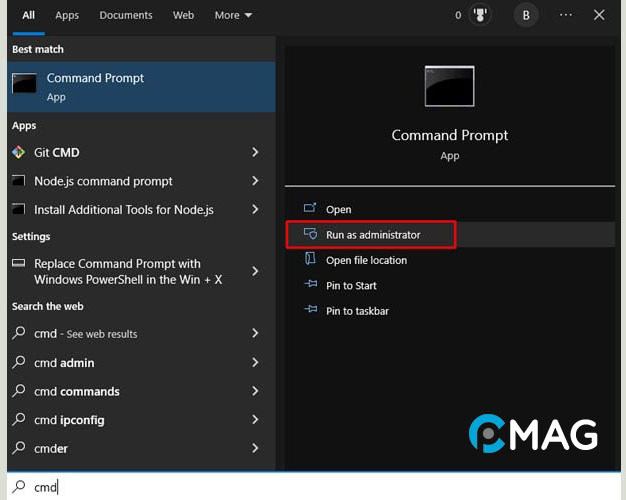Expand the Git CMD result arrow
The image size is (626, 500).
pos(255,153)
